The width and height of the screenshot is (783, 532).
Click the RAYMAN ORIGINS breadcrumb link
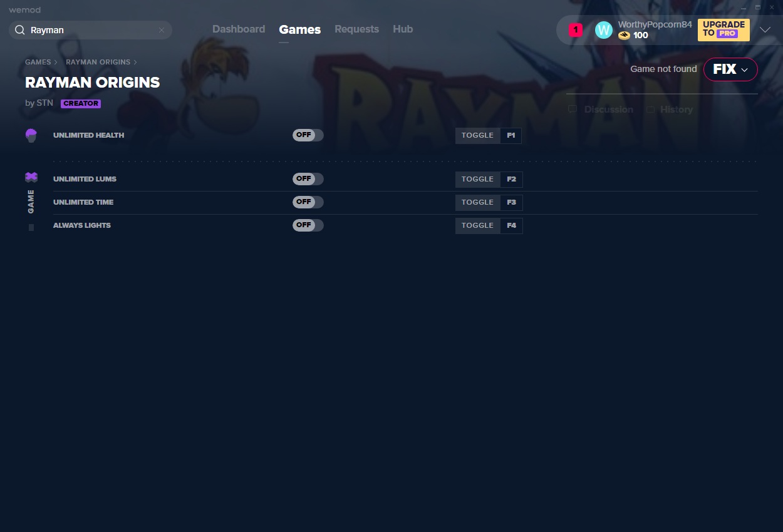[98, 63]
